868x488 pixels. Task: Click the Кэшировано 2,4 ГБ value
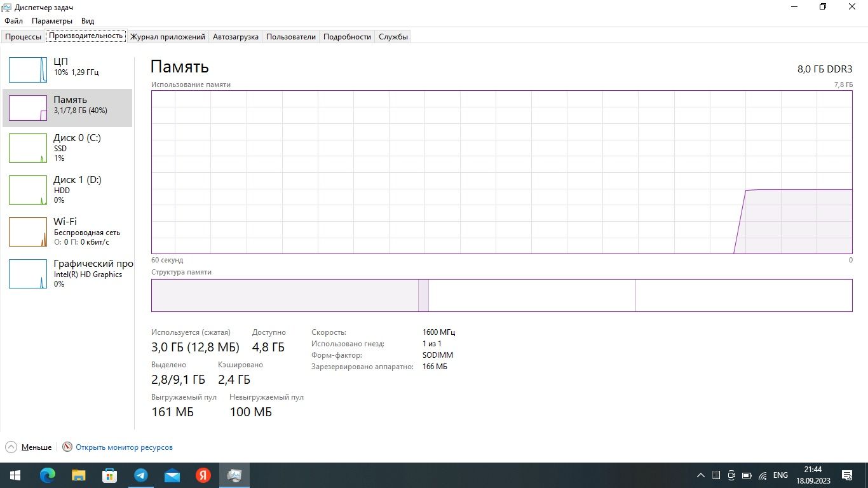234,379
